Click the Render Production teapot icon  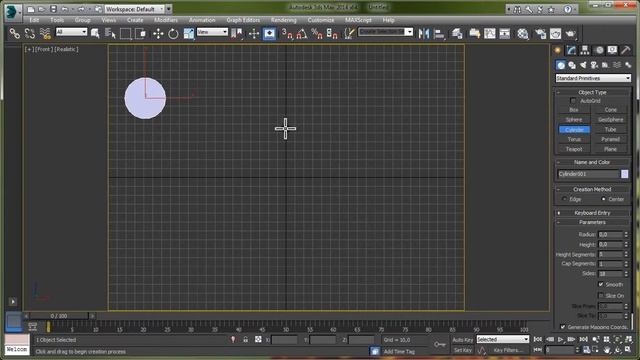571,33
